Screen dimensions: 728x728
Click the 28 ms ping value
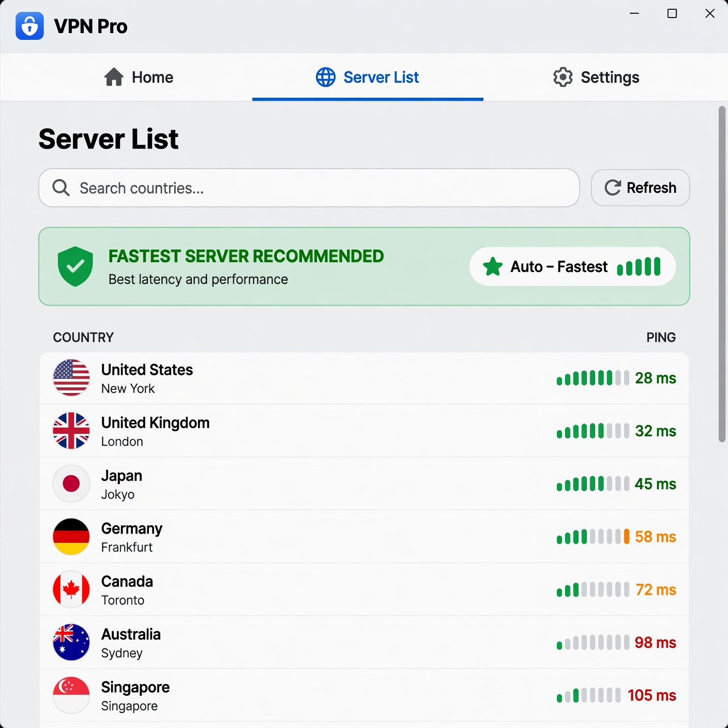click(656, 378)
